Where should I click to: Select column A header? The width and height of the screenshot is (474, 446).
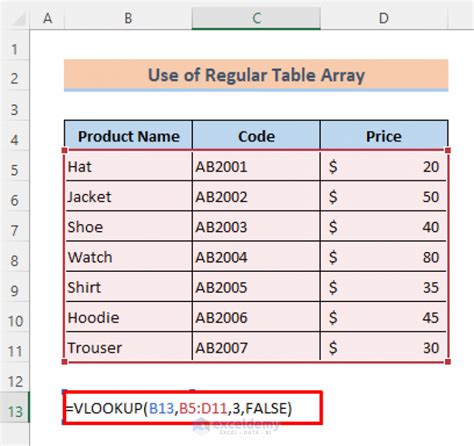(47, 18)
